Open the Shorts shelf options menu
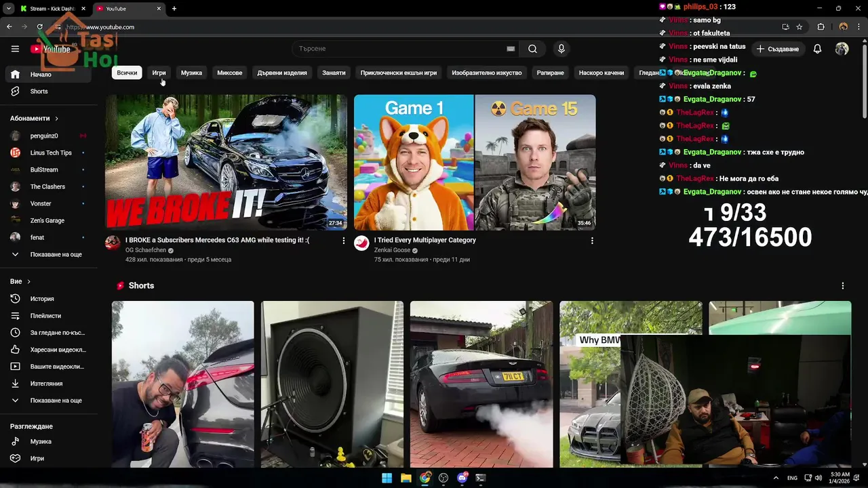This screenshot has height=488, width=868. coord(843,286)
